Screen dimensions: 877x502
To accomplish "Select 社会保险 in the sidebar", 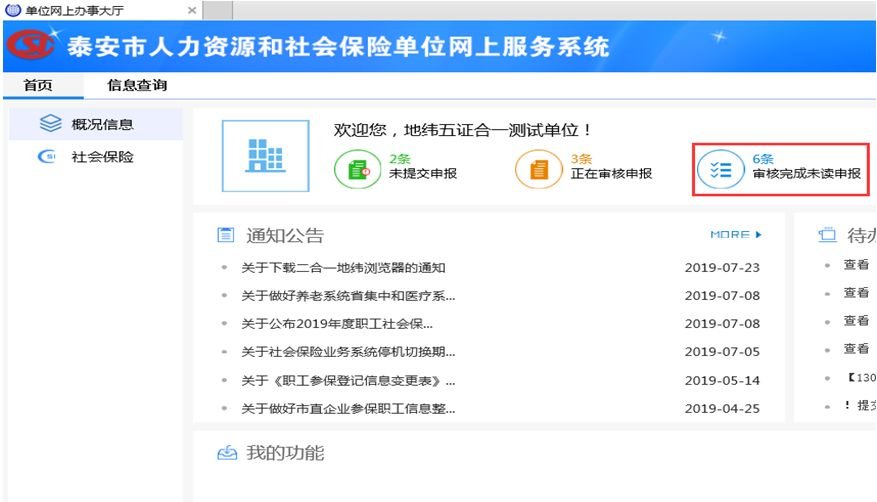I will pos(96,157).
